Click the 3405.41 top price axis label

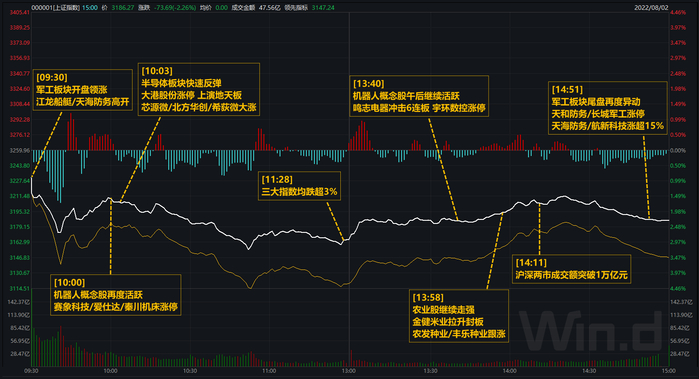20,12
